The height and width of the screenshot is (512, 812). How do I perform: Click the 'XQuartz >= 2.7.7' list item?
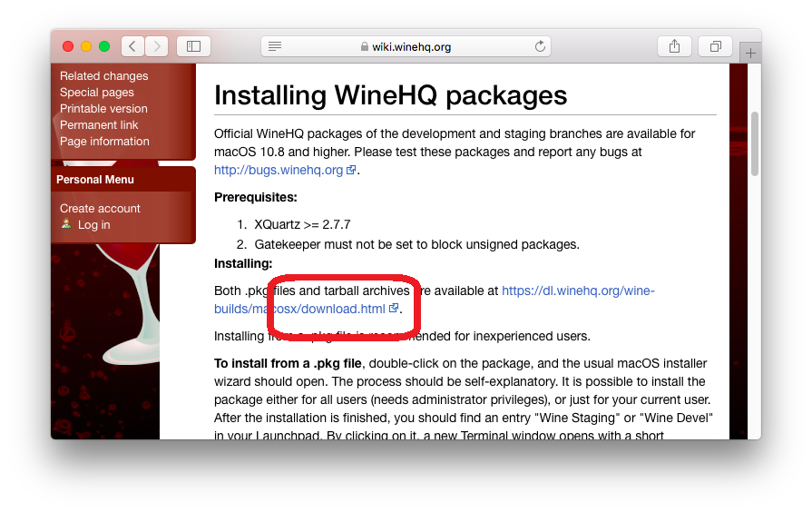coord(302,224)
